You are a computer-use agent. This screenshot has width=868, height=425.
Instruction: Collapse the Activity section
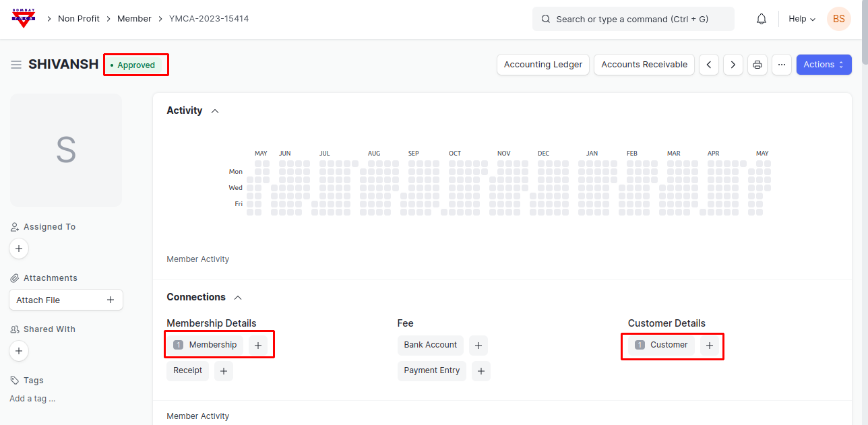pyautogui.click(x=215, y=111)
